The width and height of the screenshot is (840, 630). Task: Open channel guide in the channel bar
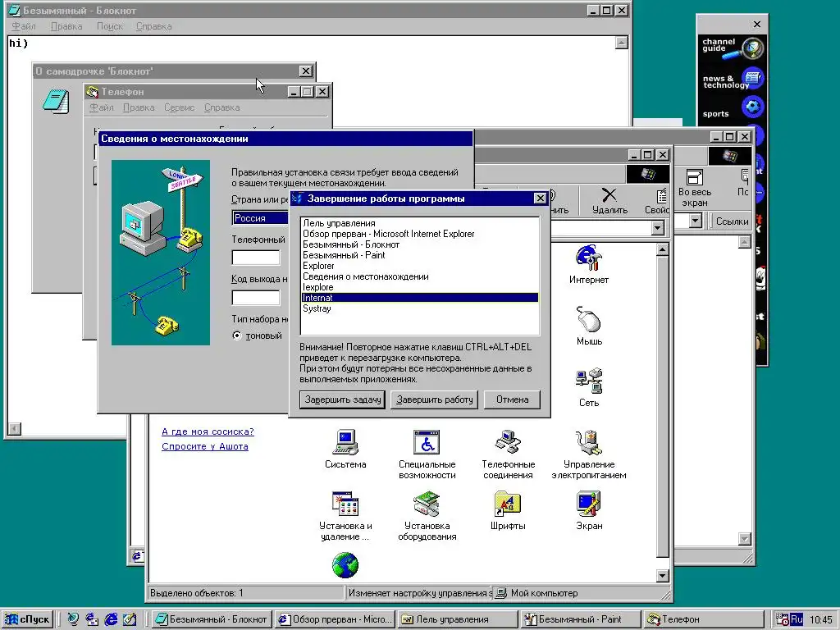click(732, 47)
